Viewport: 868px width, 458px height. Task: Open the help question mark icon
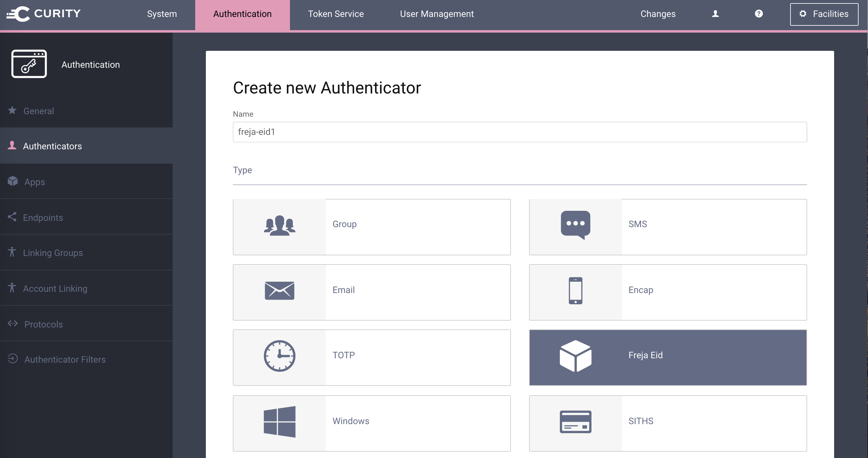click(758, 14)
